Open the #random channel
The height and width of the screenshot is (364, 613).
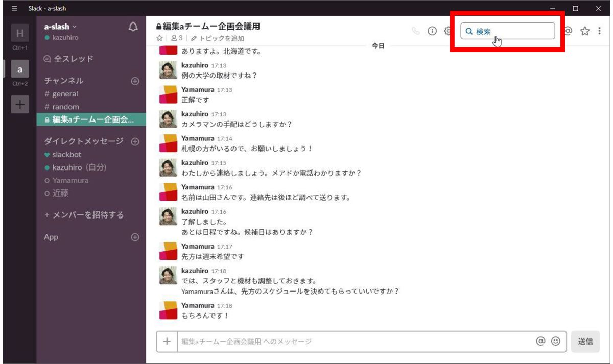(x=62, y=107)
